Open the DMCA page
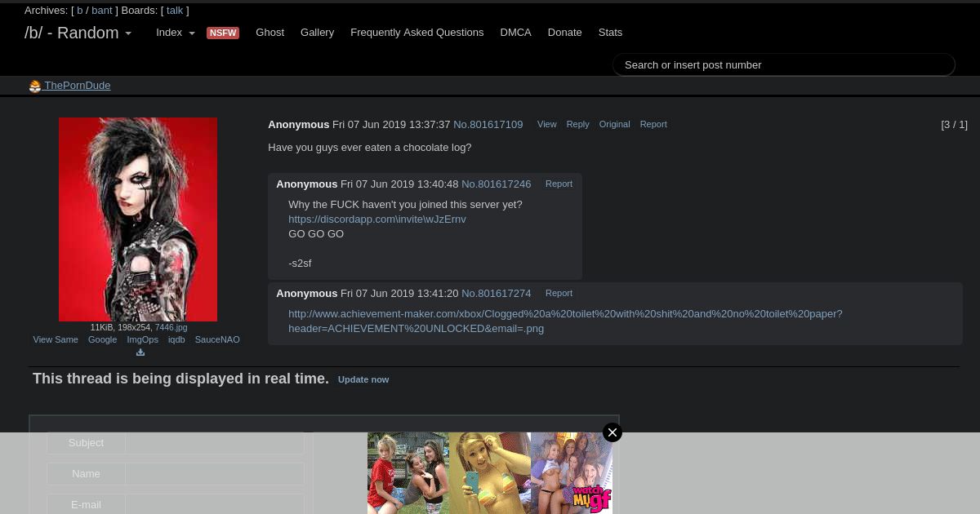Image resolution: width=980 pixels, height=514 pixels. pos(515,33)
